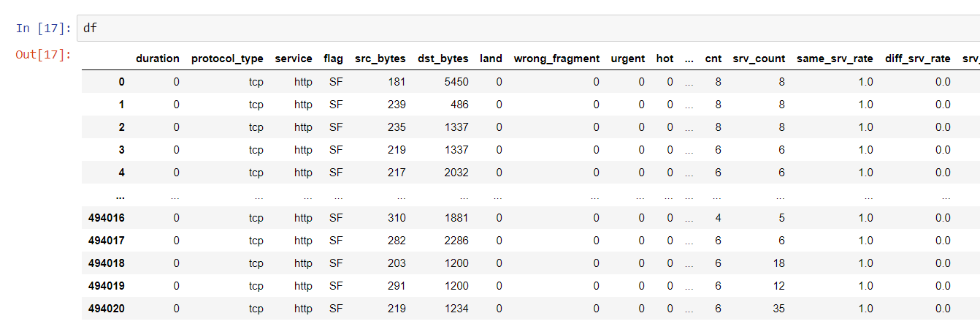Click same_srv_rate 1.0 in row 4
Image resolution: width=980 pixels, height=324 pixels.
point(865,173)
